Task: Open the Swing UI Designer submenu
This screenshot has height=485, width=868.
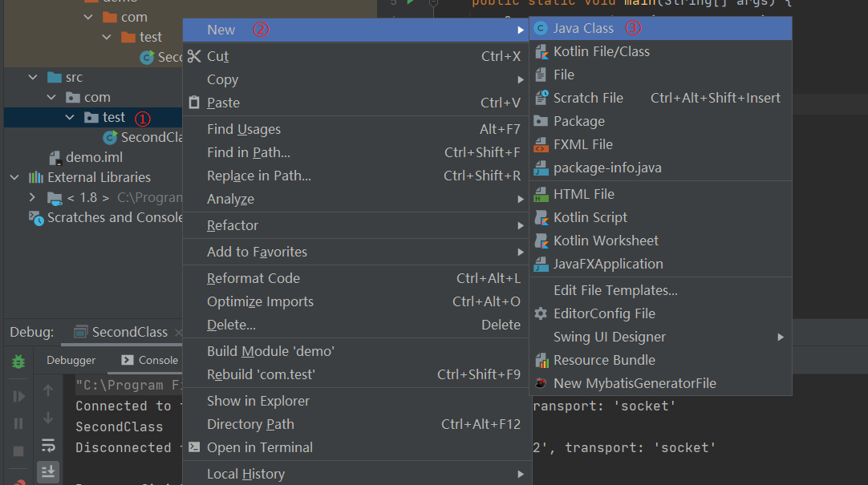Action: pyautogui.click(x=660, y=337)
